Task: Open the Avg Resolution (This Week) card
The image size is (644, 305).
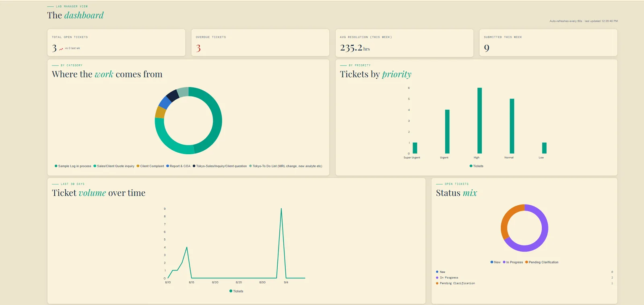Action: click(x=405, y=43)
